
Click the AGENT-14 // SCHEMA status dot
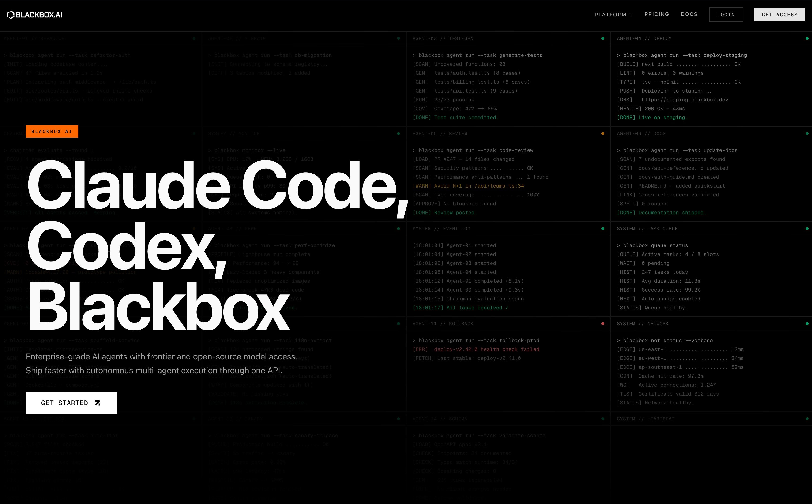coord(602,419)
